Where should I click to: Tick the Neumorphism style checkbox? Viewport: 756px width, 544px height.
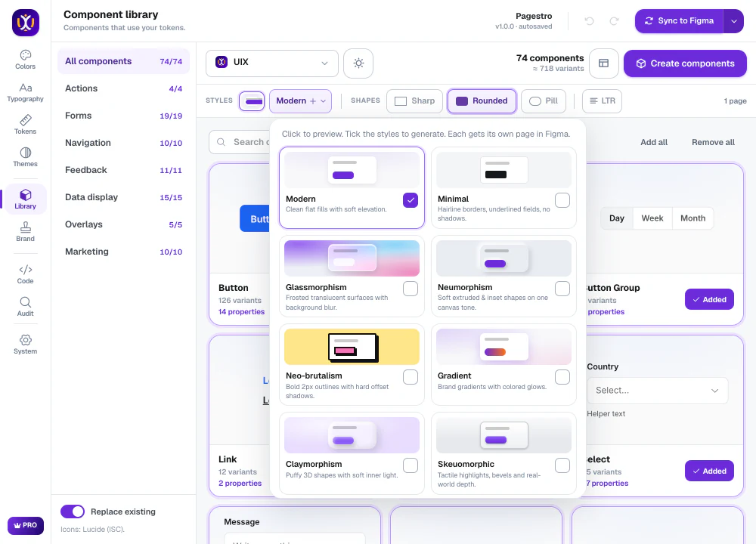562,289
